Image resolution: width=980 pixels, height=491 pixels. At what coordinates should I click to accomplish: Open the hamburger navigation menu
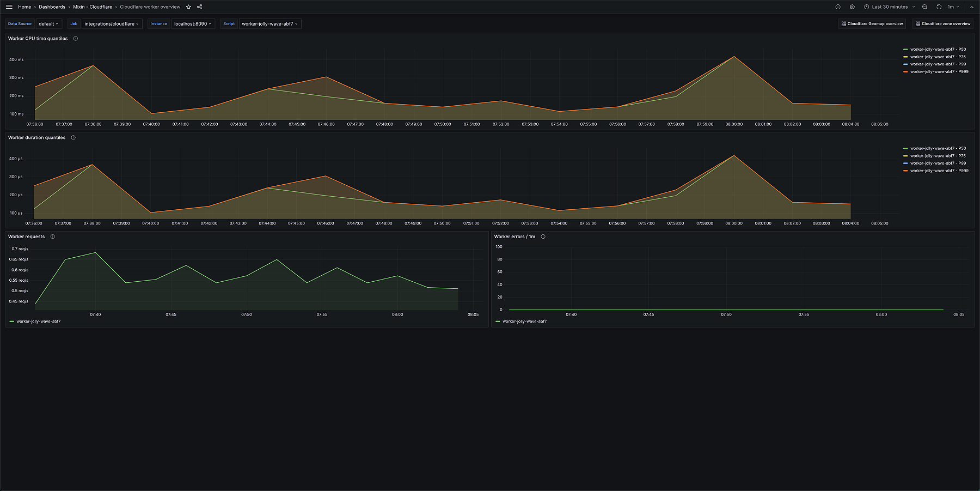[x=9, y=7]
